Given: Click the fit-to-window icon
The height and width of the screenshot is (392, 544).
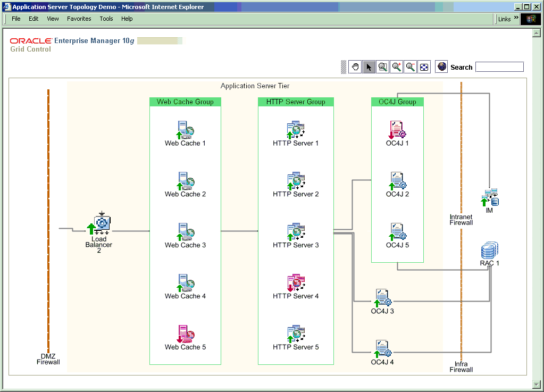Looking at the screenshot, I should [x=424, y=67].
